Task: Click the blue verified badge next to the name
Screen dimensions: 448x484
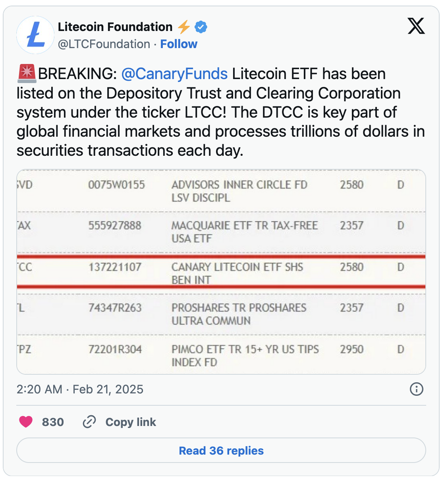Action: click(x=201, y=27)
